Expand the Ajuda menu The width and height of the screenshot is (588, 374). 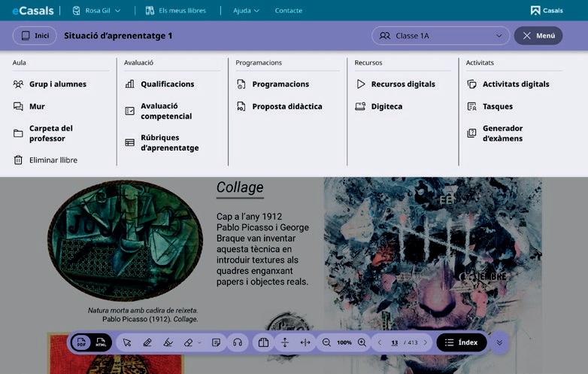(x=246, y=11)
